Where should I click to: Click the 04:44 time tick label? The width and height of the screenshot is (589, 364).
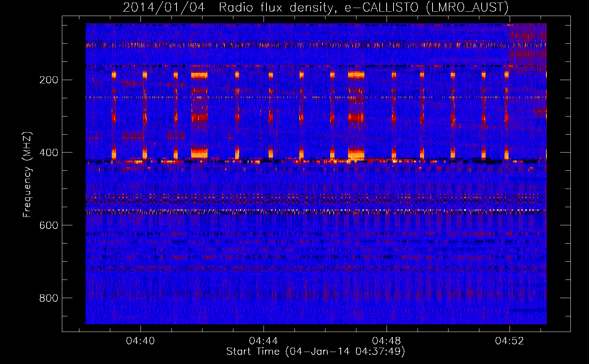[x=264, y=341]
